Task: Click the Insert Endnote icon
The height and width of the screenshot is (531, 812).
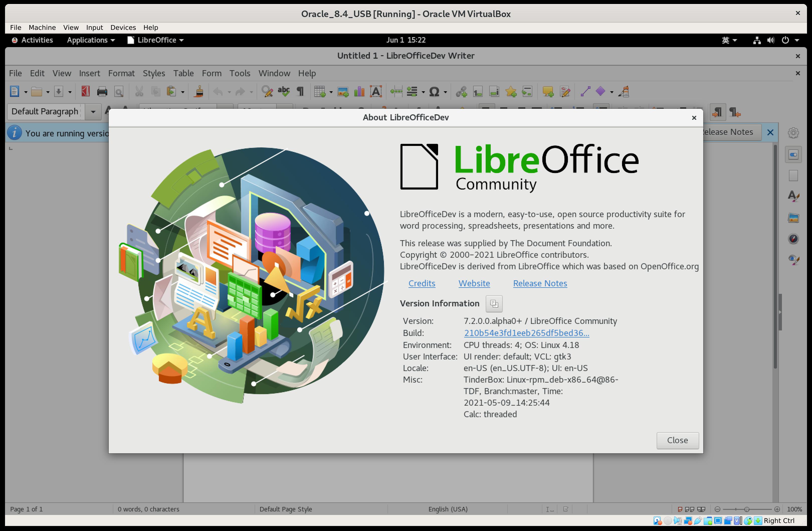Action: [x=494, y=92]
